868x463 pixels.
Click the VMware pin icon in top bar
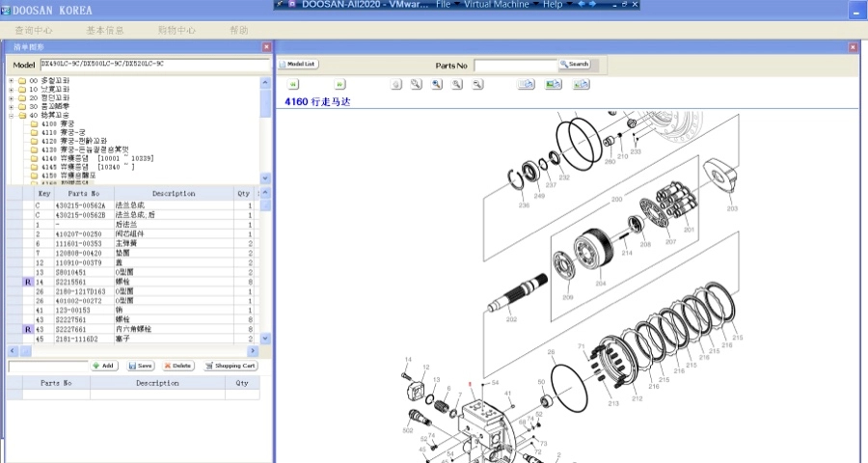(280, 4)
